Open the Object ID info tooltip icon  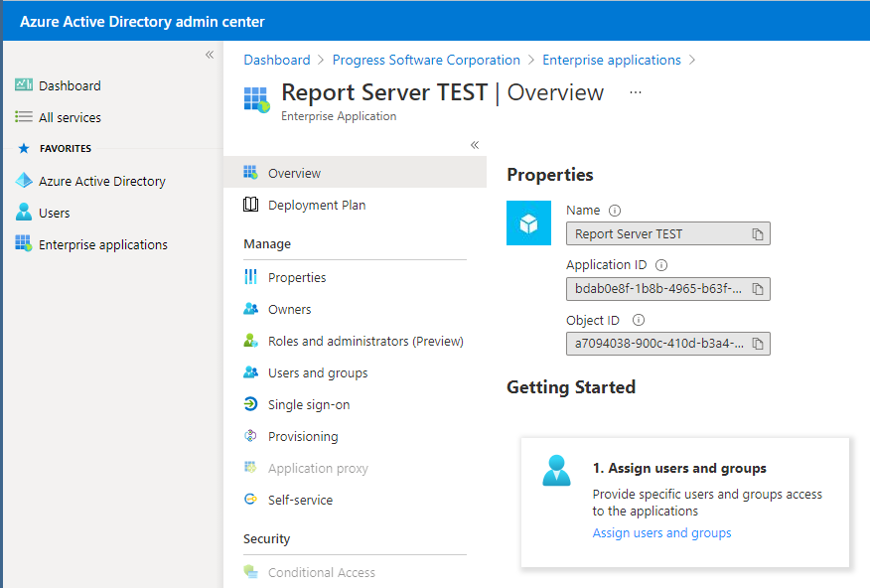[x=639, y=320]
